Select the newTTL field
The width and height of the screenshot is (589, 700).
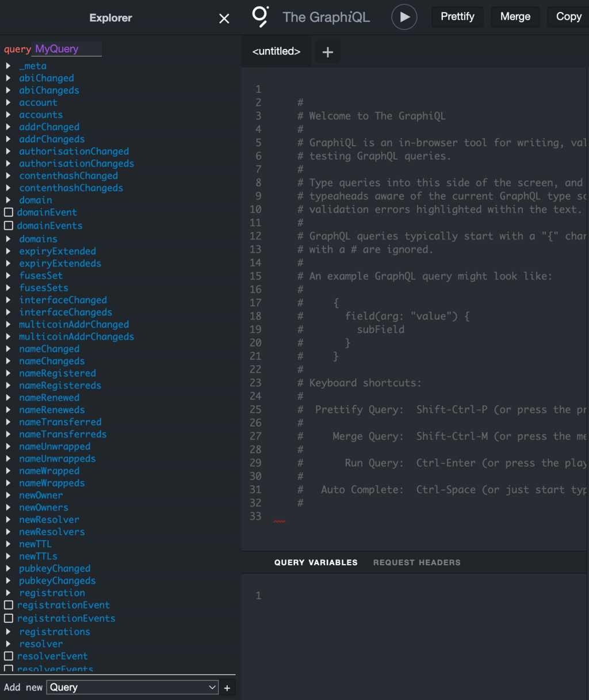coord(36,544)
